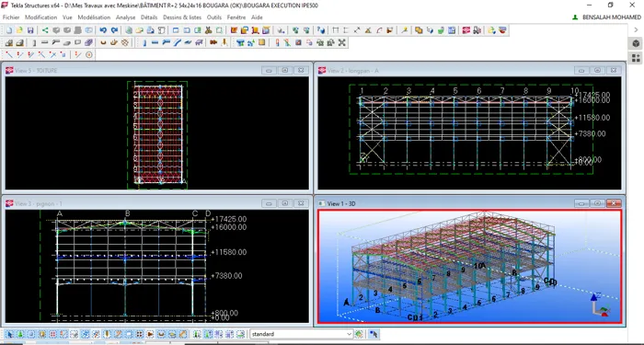Image resolution: width=644 pixels, height=345 pixels.
Task: Create a concrete slab
Action: (188, 42)
